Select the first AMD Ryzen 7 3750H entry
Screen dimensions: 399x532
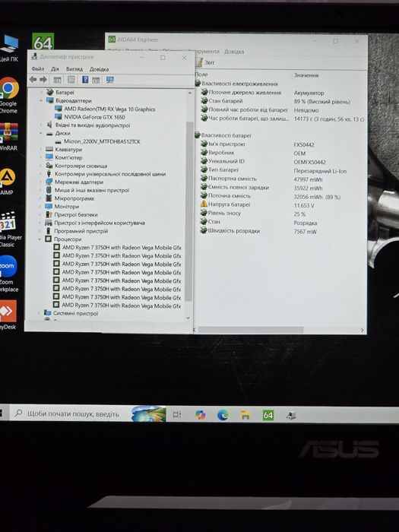122,248
